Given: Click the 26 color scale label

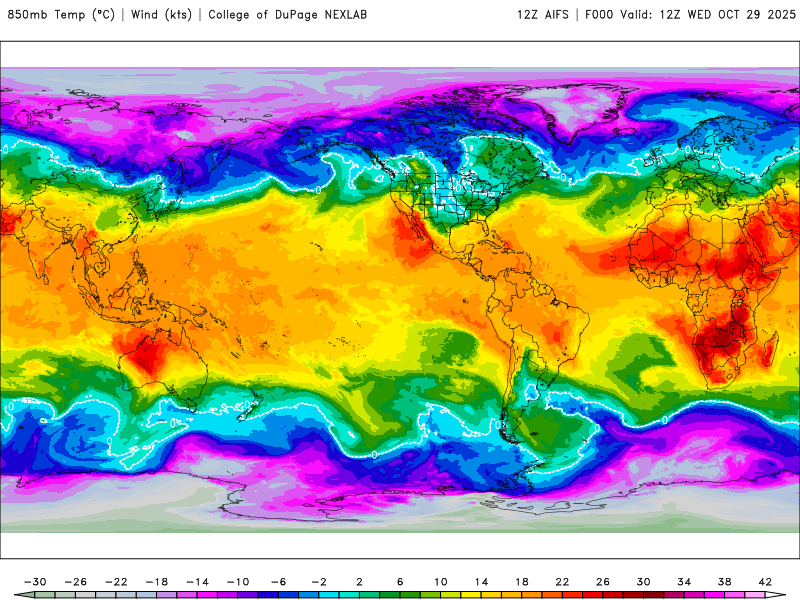Looking at the screenshot, I should [603, 582].
